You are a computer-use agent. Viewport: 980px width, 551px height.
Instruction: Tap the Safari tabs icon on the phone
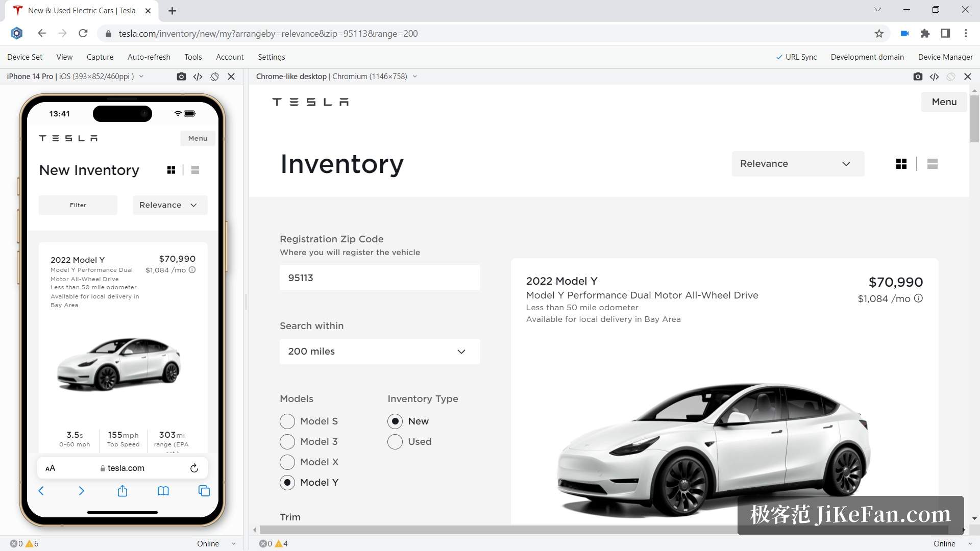204,491
